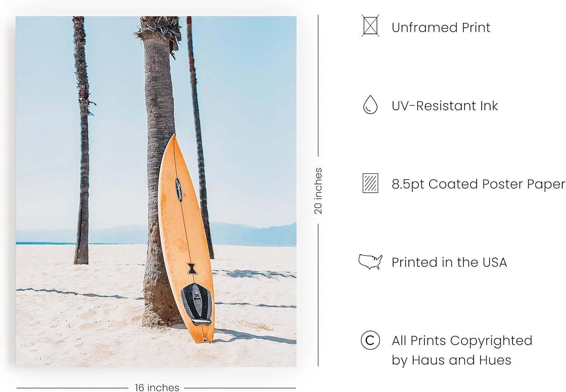Screen dimensions: 566x392
Task: Select the "UV-Resistant Ink" text
Action: (x=444, y=106)
